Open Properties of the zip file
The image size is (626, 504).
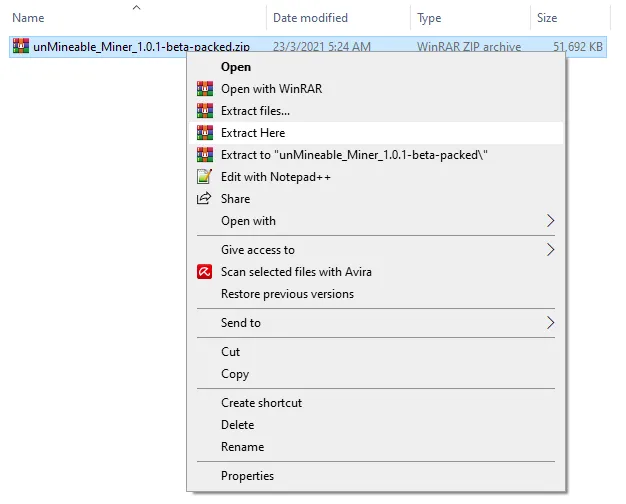376,476
